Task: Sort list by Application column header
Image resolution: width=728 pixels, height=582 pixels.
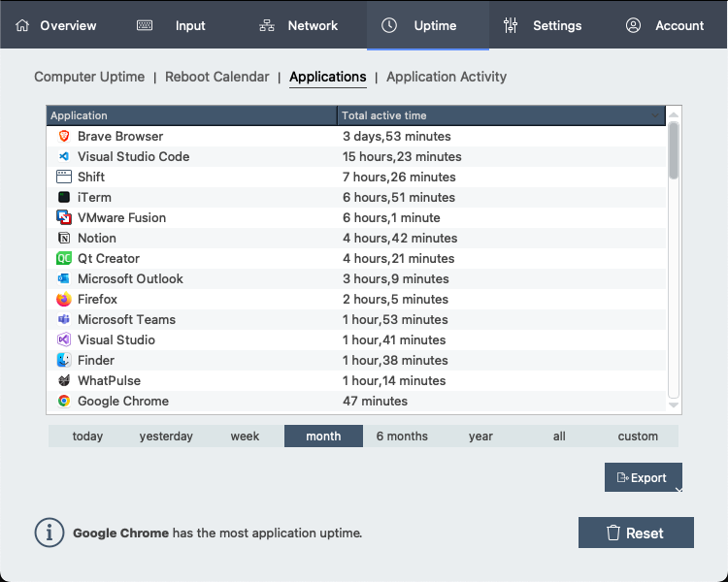Action: pos(192,115)
